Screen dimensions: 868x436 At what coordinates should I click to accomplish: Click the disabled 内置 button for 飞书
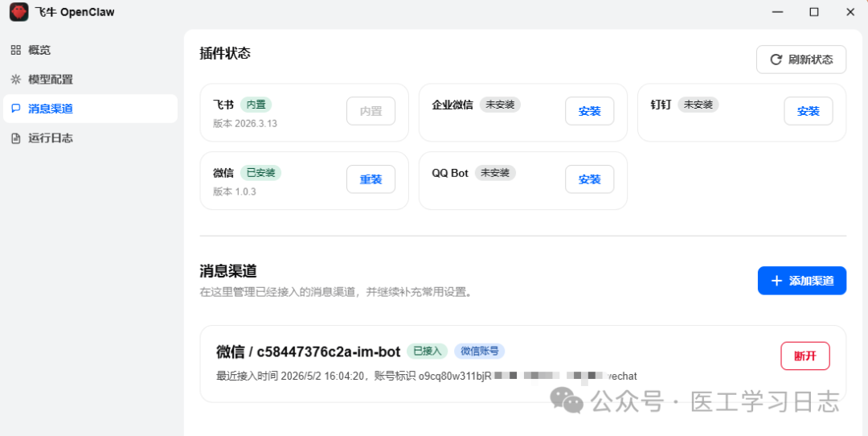[371, 111]
